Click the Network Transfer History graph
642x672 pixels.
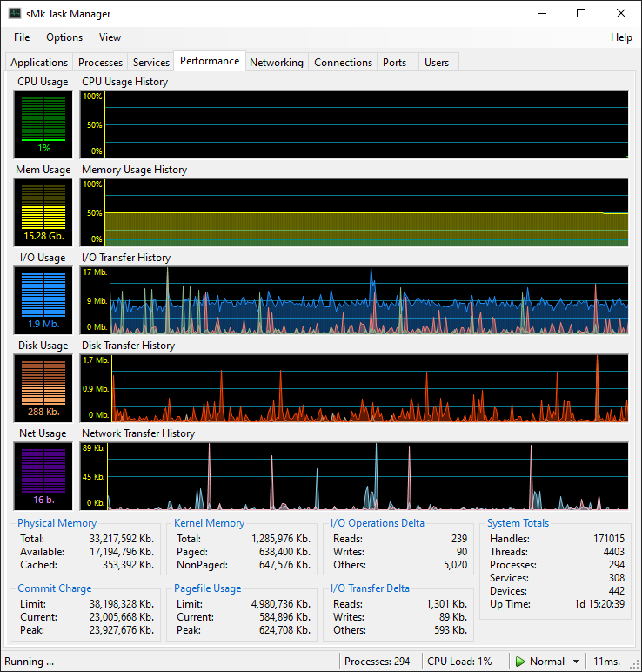point(355,475)
